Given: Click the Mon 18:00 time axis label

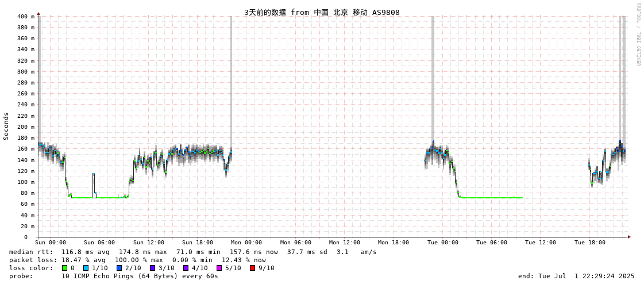Looking at the screenshot, I should pos(394,243).
